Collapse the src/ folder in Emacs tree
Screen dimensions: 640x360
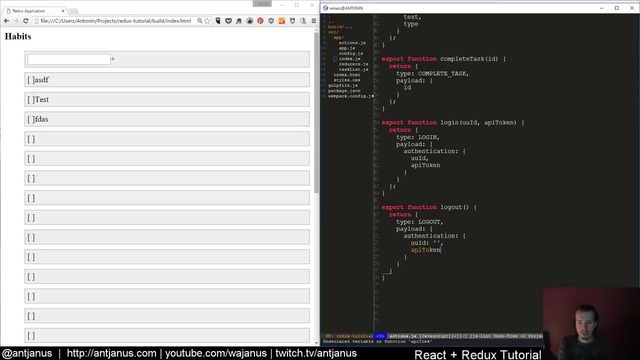(x=333, y=32)
